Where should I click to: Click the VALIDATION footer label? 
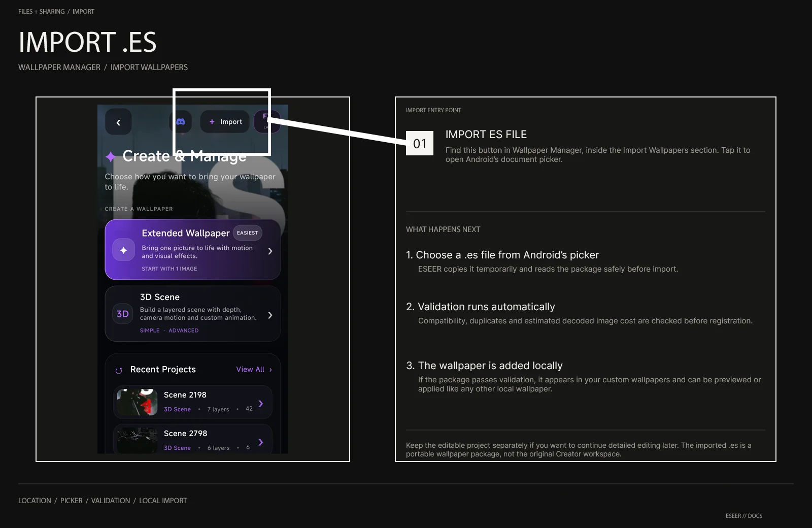[111, 501]
